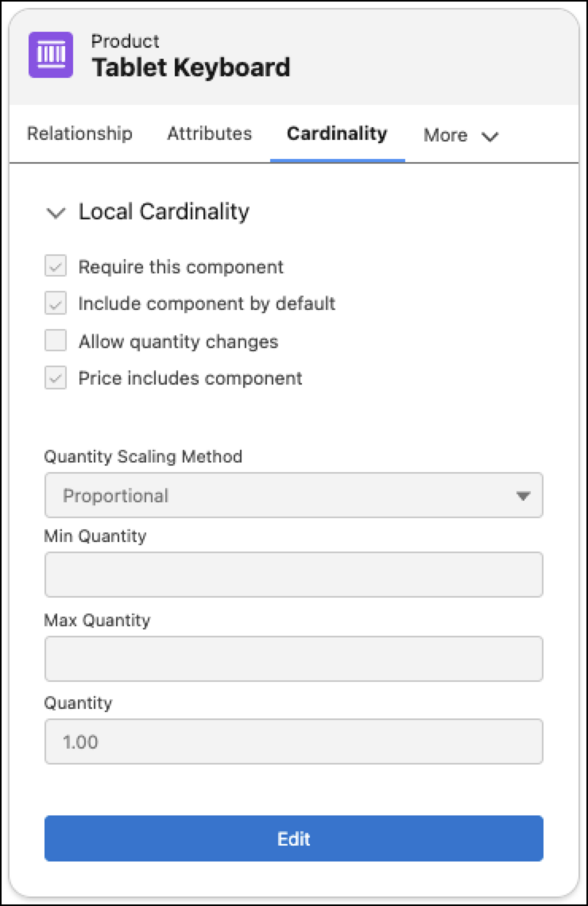Image resolution: width=588 pixels, height=906 pixels.
Task: Click the More tab chevron icon
Action: 489,137
